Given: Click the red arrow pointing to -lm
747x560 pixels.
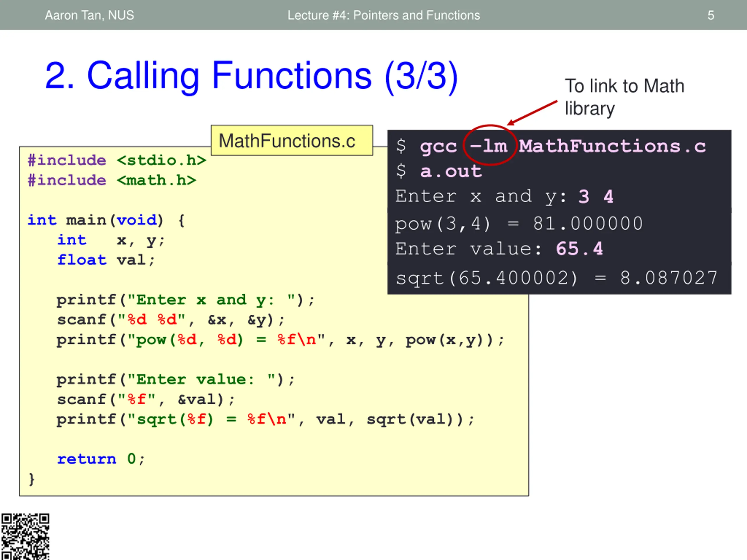Looking at the screenshot, I should coord(532,113).
